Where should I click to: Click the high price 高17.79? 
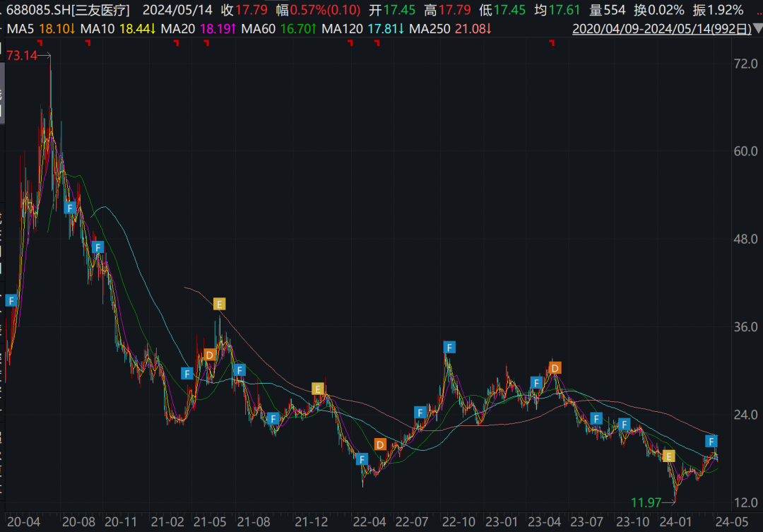click(447, 10)
